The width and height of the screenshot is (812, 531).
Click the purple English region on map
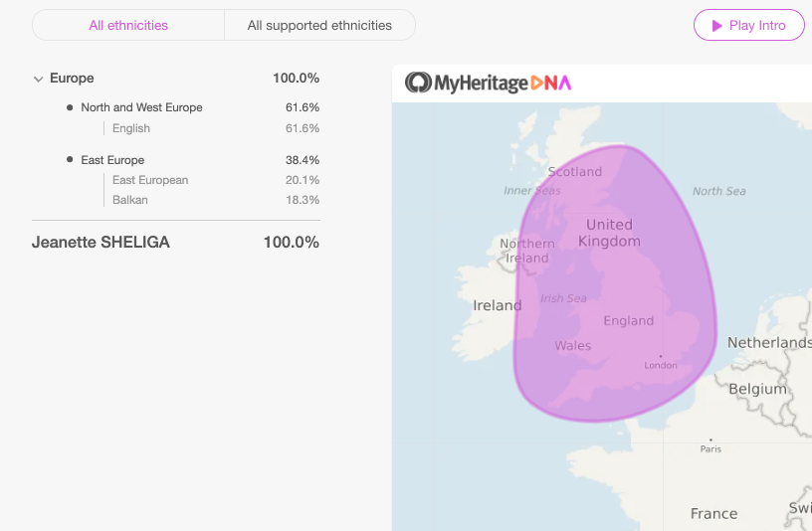(615, 283)
